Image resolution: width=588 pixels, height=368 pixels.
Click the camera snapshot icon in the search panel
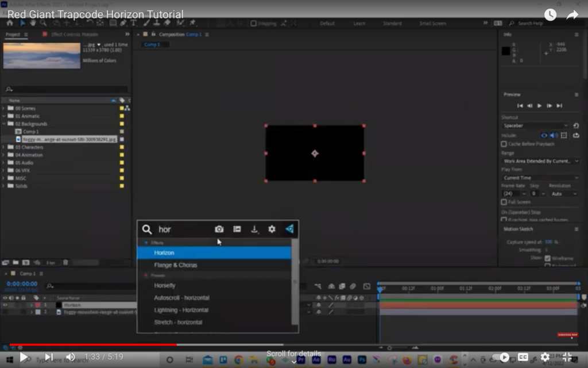tap(219, 229)
